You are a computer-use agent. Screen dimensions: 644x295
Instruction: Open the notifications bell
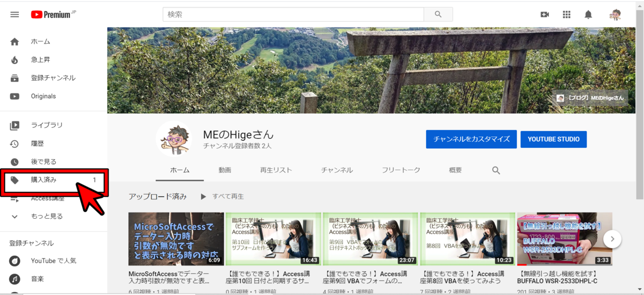coord(589,15)
